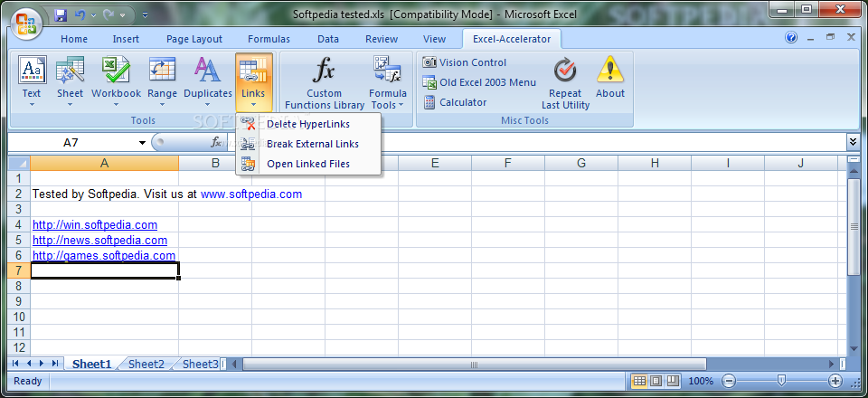Launch Vision Control
This screenshot has width=868, height=398.
(x=465, y=62)
